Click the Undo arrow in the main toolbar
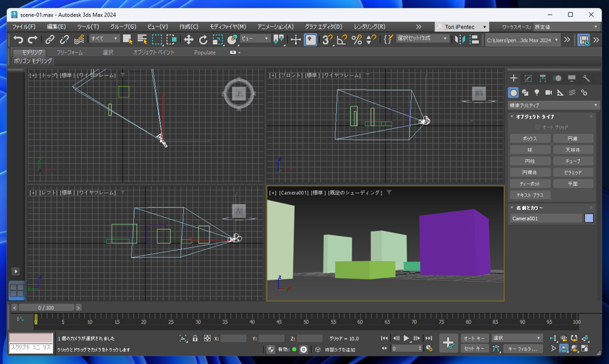The width and height of the screenshot is (609, 364). click(18, 39)
